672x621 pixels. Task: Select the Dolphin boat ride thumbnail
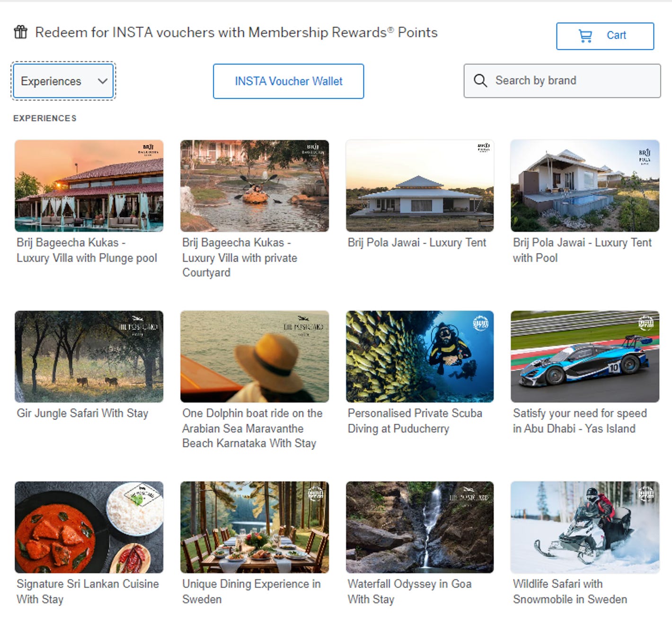[254, 357]
